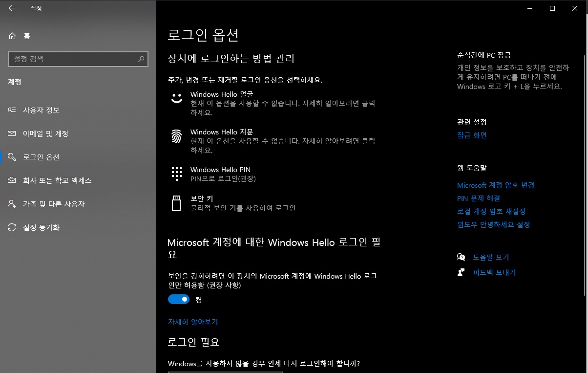Minimize the Settings window
Viewport: 588px width, 373px height.
529,8
